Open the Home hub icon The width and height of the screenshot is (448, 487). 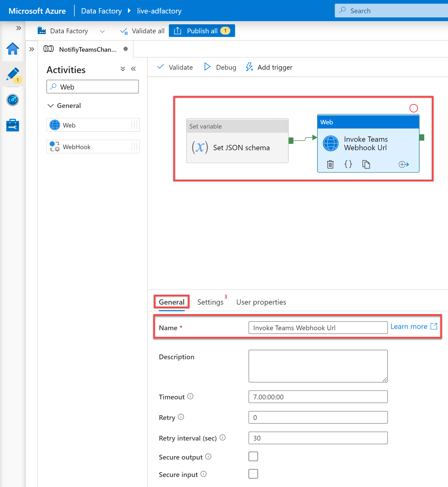13,49
